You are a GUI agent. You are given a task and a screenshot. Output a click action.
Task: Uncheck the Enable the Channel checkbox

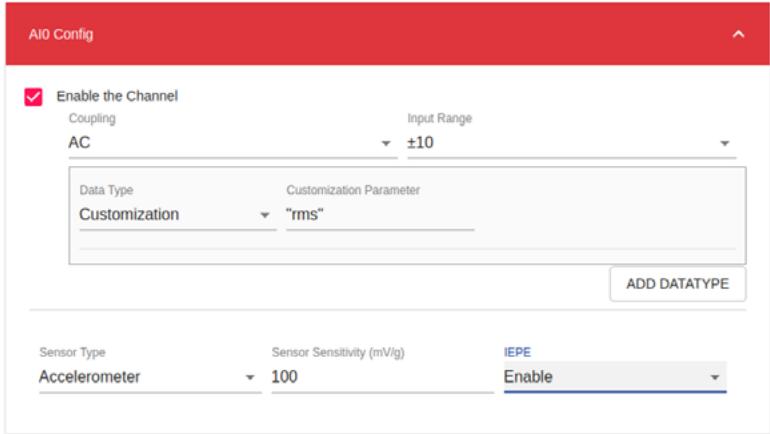click(x=33, y=97)
